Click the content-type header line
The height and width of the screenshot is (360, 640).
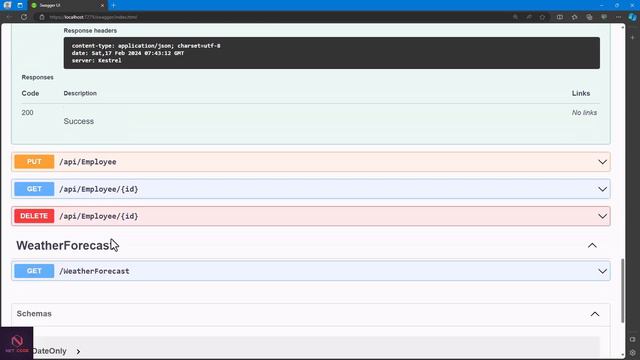(146, 46)
